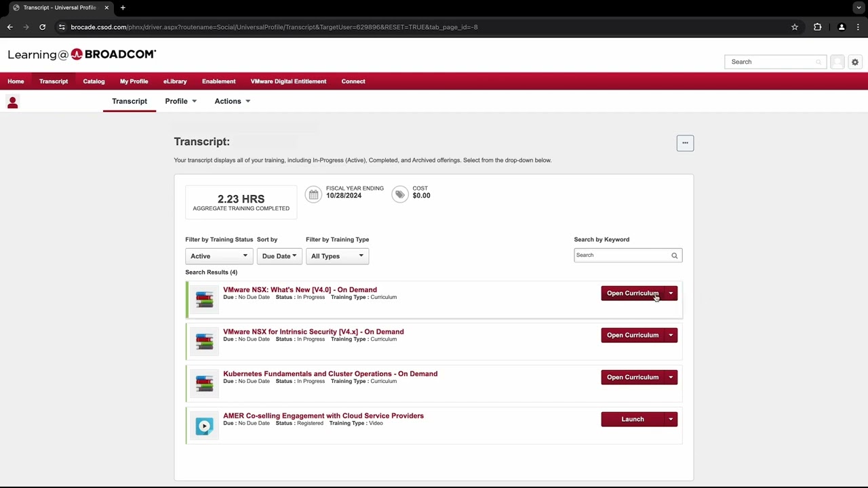Click the browser back arrow
The height and width of the screenshot is (488, 868).
[x=10, y=27]
